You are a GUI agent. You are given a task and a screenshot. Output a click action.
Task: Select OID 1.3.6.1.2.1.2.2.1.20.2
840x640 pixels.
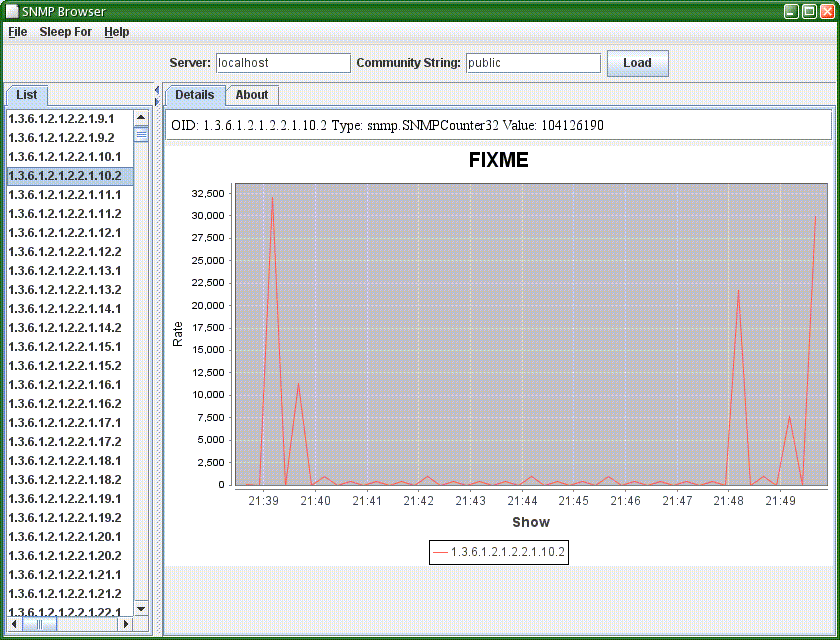(70, 556)
